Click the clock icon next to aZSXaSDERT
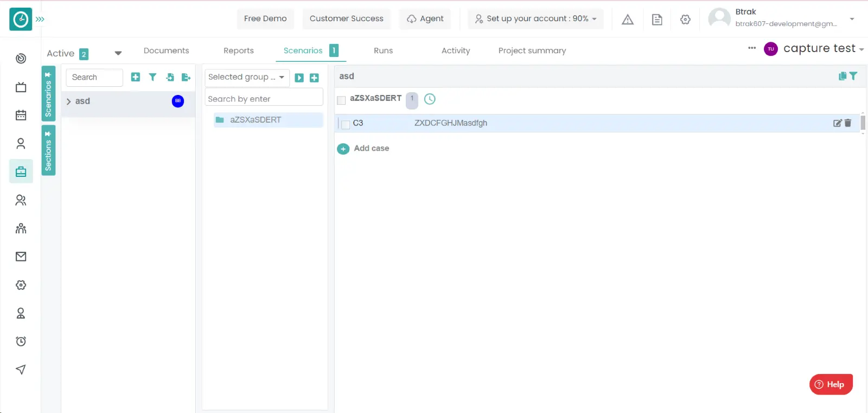 [430, 99]
